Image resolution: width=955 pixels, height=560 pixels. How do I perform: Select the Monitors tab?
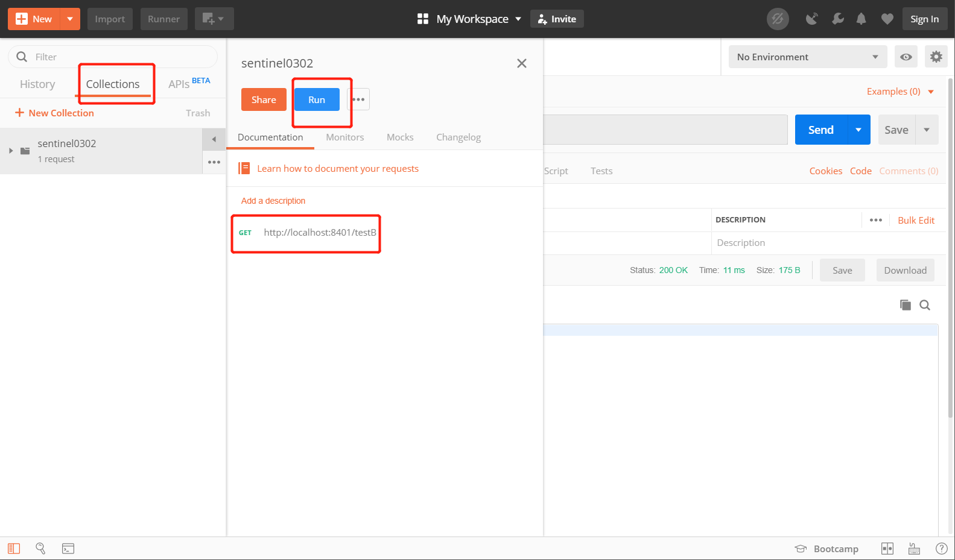(345, 137)
